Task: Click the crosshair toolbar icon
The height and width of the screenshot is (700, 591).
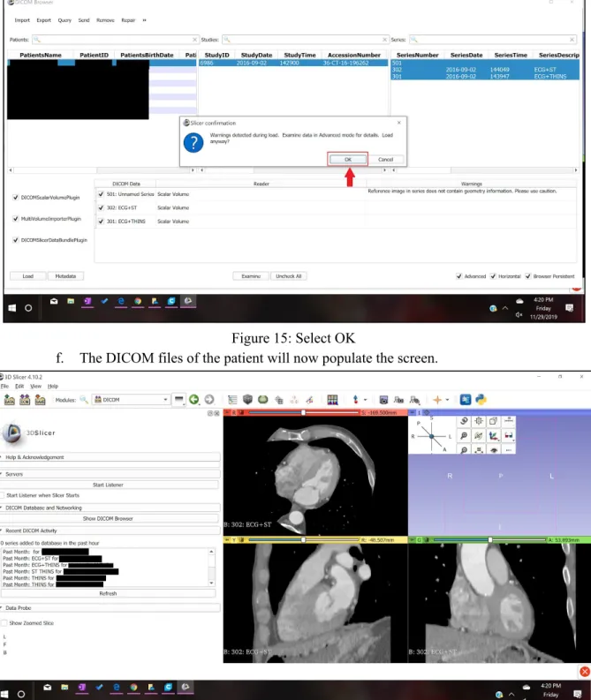Action: click(437, 400)
